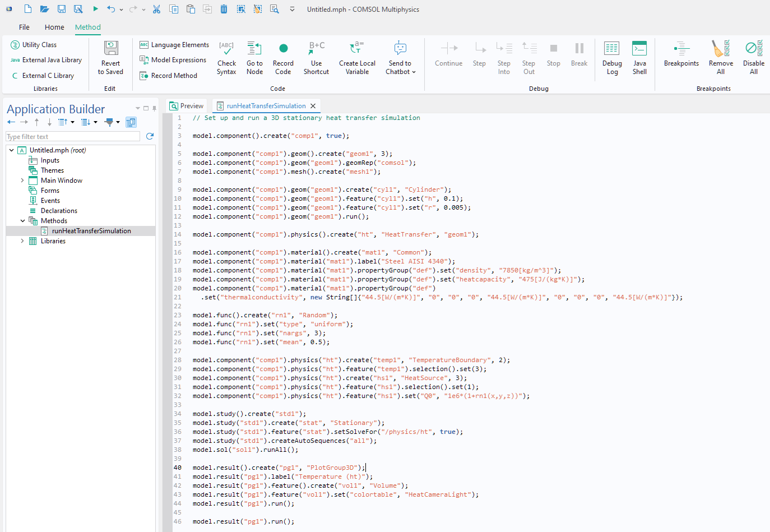770x532 pixels.
Task: Open the Collapse dropdown arrow in Application Builder
Action: tap(72, 122)
